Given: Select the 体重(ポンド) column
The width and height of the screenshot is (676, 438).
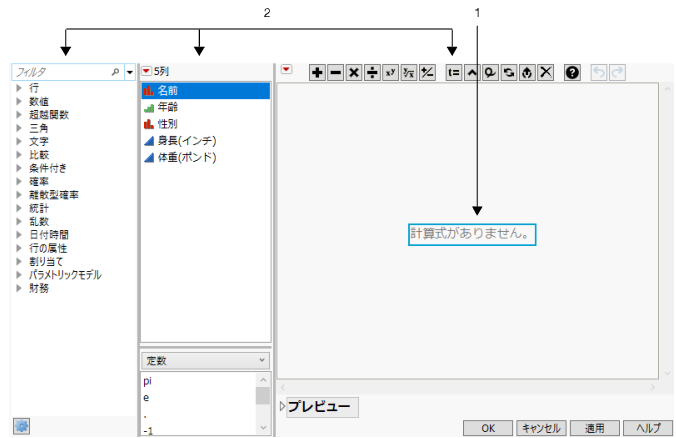Looking at the screenshot, I should point(206,158).
